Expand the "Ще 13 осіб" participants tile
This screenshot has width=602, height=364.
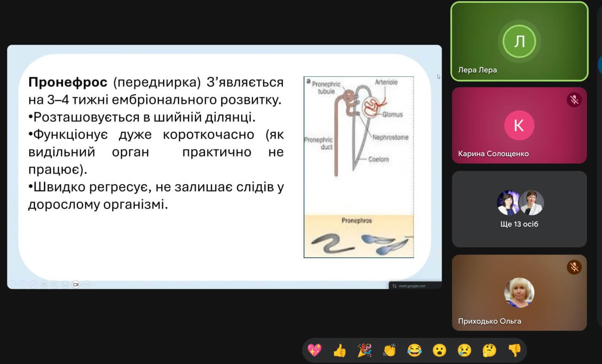pos(519,209)
